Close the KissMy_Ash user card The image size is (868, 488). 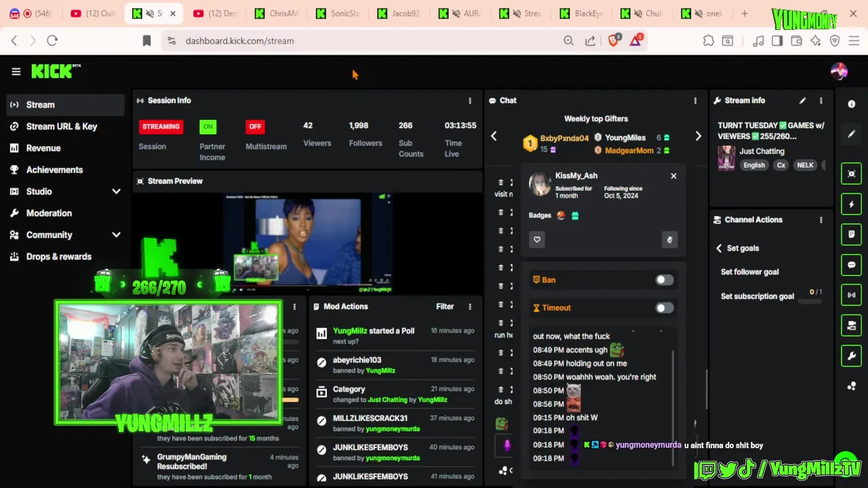(x=673, y=176)
